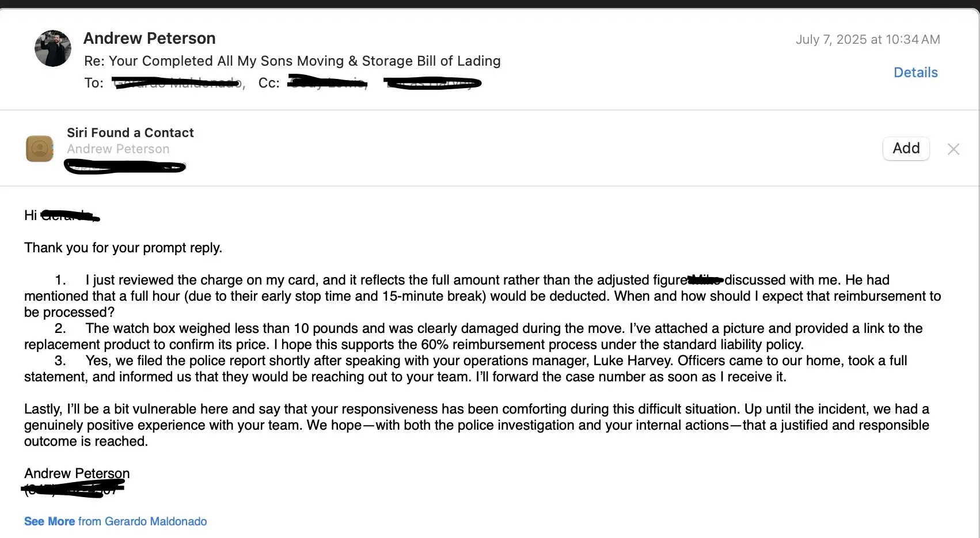
Task: Select the email subject line about Bill of Lading
Action: pyautogui.click(x=292, y=61)
